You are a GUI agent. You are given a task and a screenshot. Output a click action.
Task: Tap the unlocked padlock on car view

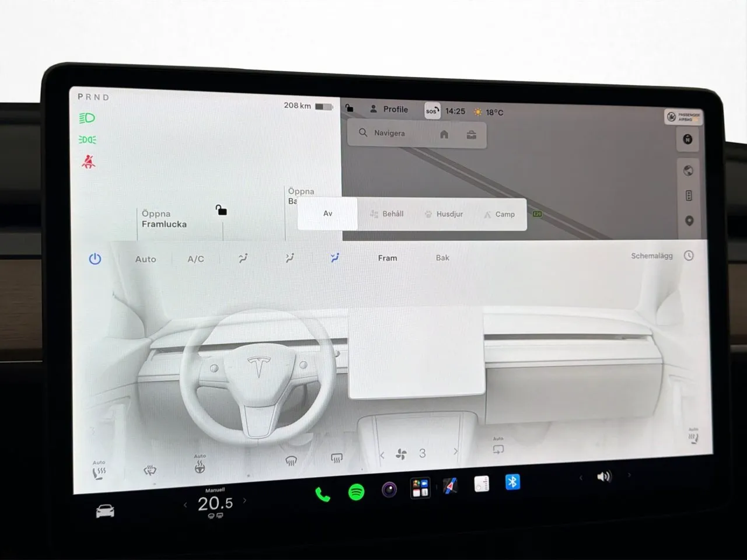pyautogui.click(x=221, y=210)
